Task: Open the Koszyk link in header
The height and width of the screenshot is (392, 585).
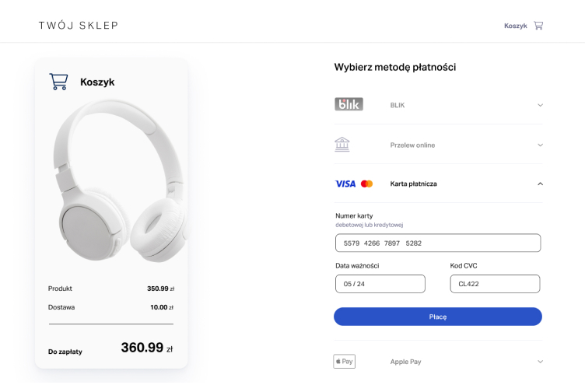Action: click(515, 26)
